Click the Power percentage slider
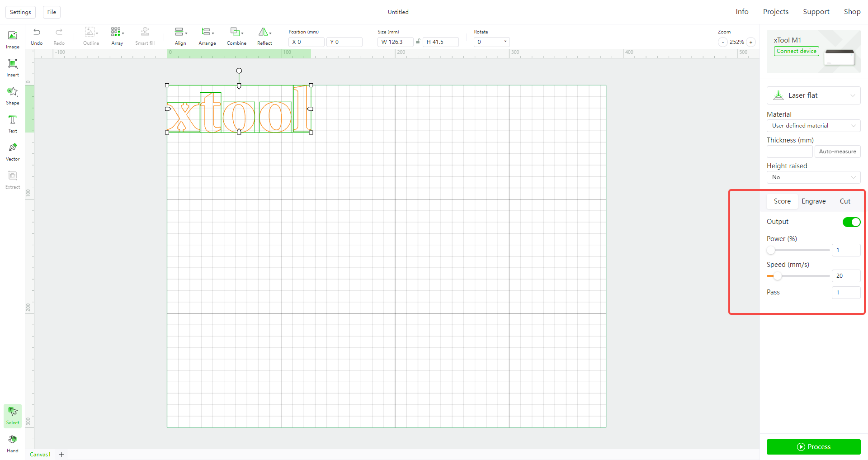The width and height of the screenshot is (868, 460). tap(798, 250)
